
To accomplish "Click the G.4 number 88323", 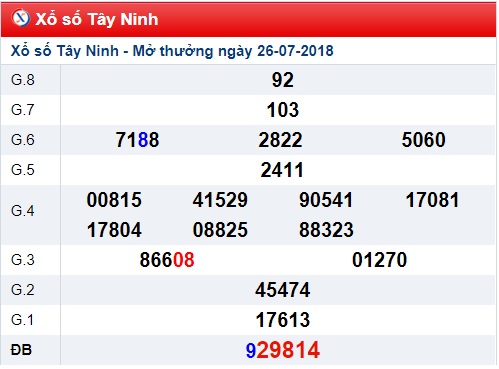I will (326, 230).
